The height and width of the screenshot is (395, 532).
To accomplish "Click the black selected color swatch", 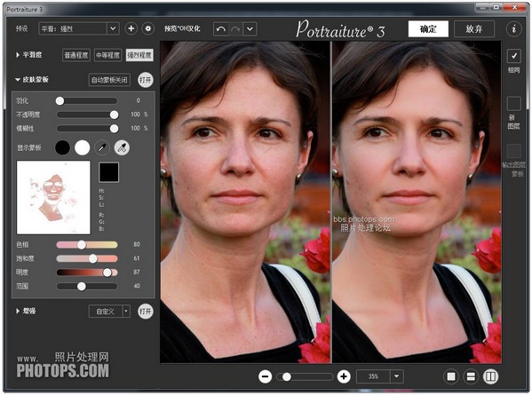I will pos(108,172).
